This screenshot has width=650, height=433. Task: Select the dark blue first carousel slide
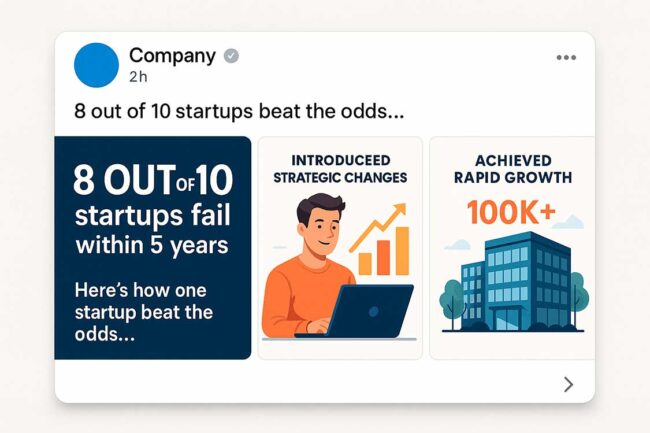(x=152, y=247)
